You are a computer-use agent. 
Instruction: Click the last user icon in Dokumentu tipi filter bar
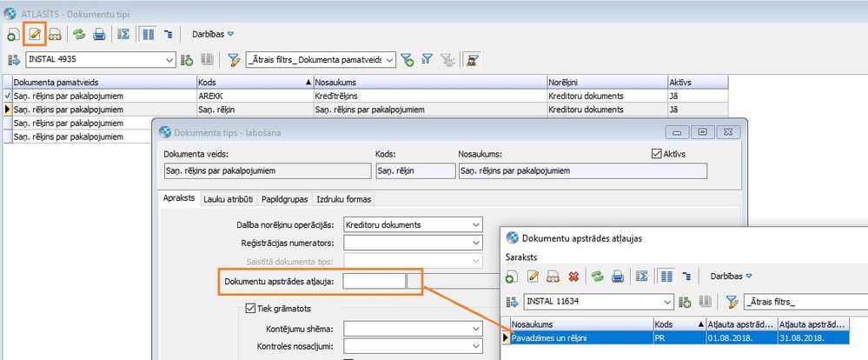[472, 60]
